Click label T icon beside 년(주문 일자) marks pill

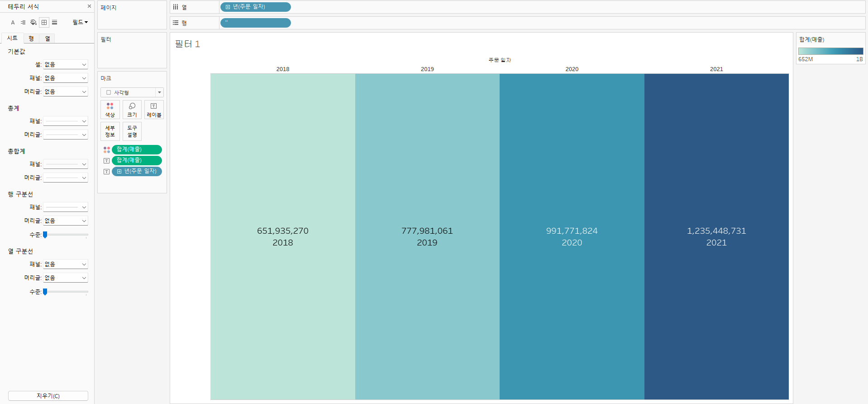(x=107, y=172)
